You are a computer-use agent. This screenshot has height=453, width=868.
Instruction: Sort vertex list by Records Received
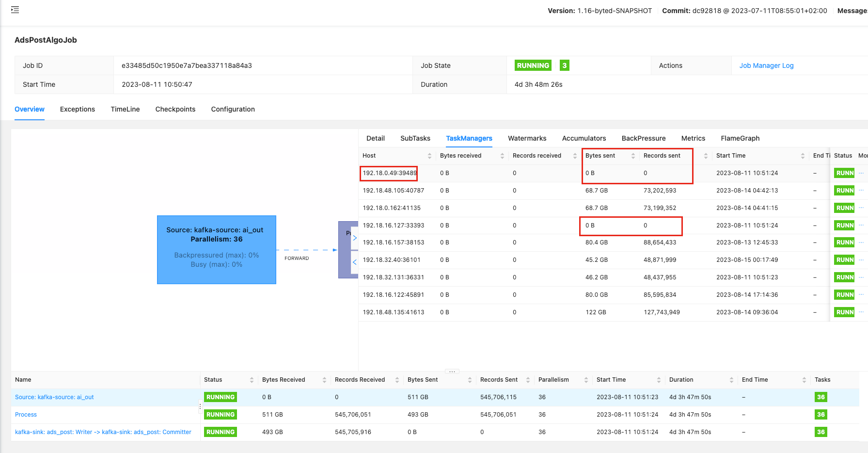[x=397, y=380]
